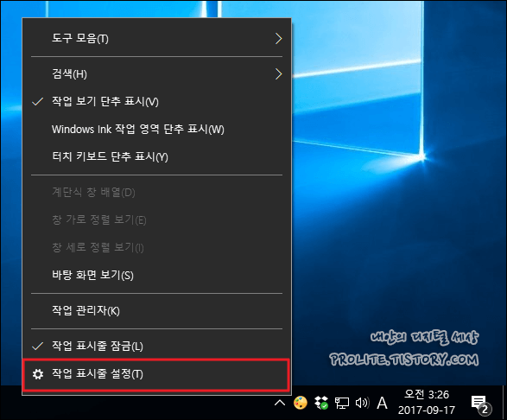
Task: Select 바탕 화면 보기(S)
Action: pos(157,275)
